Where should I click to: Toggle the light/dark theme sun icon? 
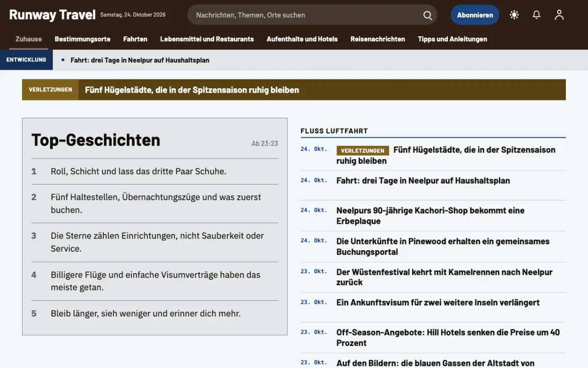(514, 15)
